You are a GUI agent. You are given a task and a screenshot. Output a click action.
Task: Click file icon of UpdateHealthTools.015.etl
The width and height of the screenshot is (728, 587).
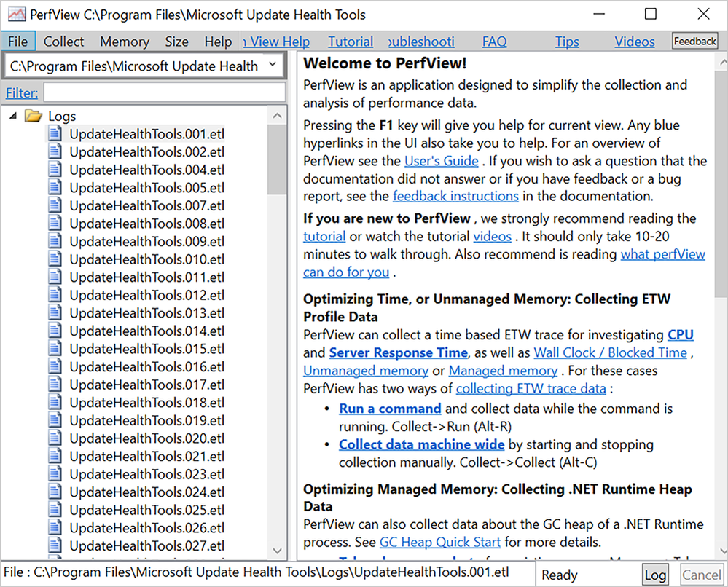[x=55, y=349]
